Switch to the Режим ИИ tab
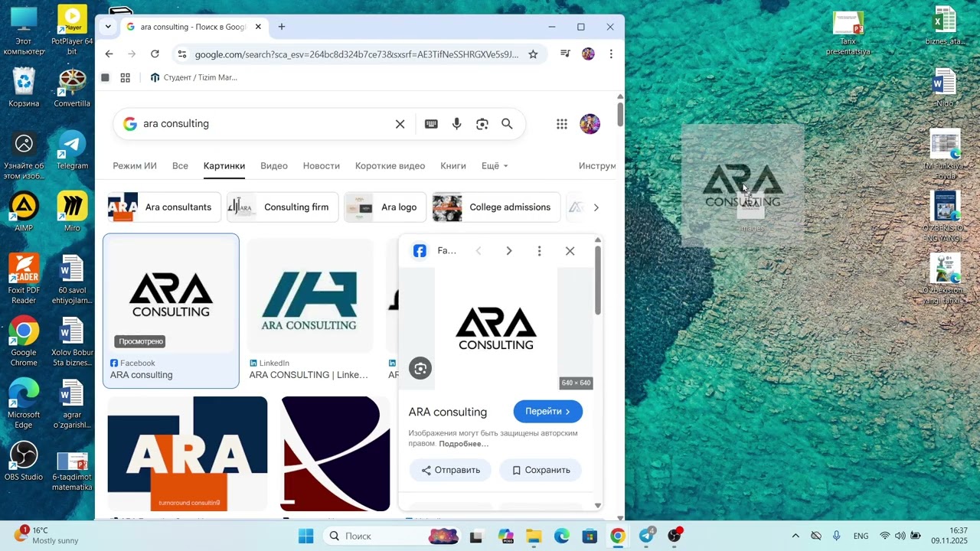The width and height of the screenshot is (980, 551). pos(135,166)
